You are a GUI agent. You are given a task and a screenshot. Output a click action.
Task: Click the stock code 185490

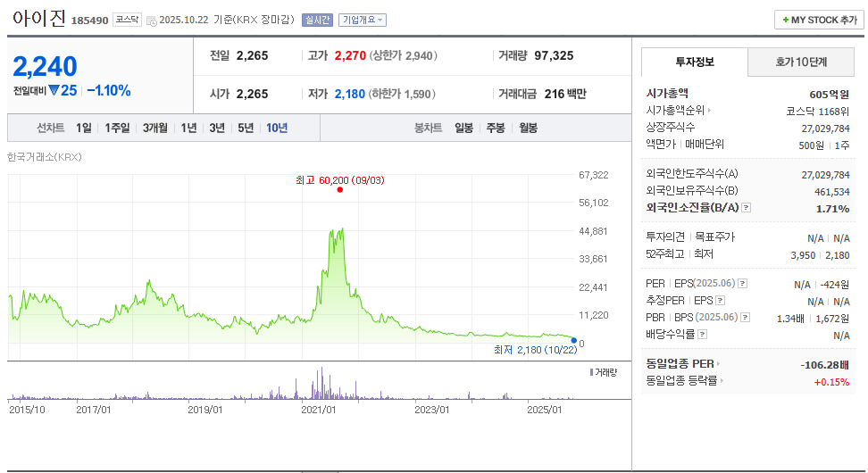pos(89,21)
